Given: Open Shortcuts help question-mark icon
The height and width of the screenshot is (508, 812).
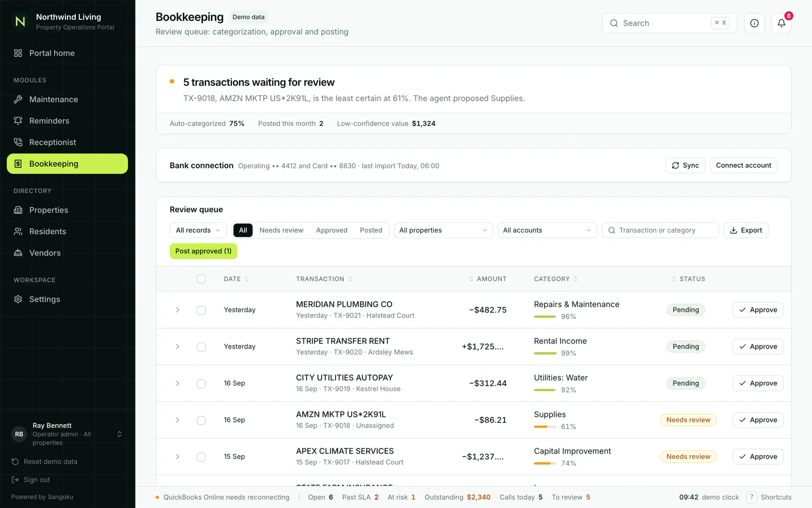Looking at the screenshot, I should pyautogui.click(x=752, y=497).
